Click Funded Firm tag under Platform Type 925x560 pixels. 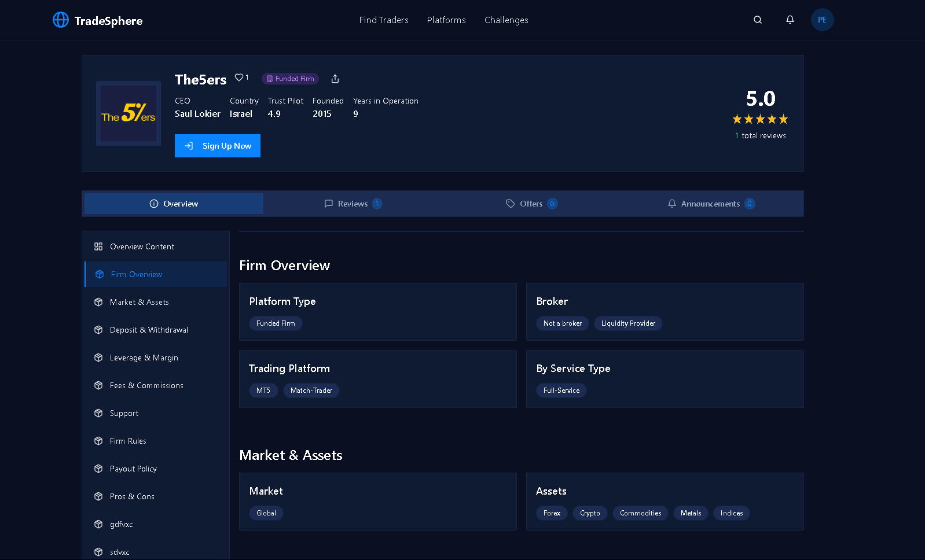[x=276, y=323]
